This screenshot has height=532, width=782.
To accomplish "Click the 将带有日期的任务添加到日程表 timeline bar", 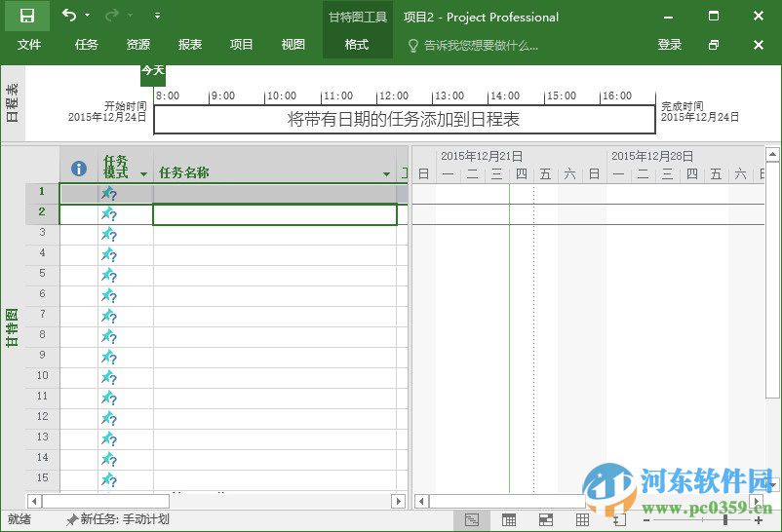I will 404,119.
